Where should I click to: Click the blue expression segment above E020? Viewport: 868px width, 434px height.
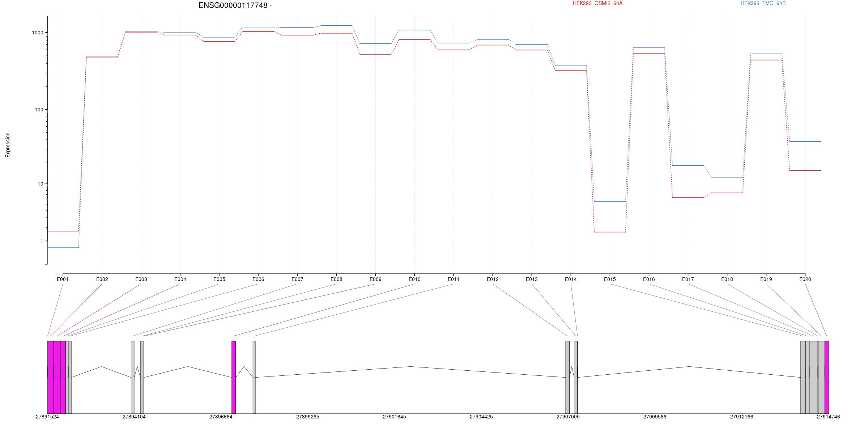pyautogui.click(x=805, y=141)
